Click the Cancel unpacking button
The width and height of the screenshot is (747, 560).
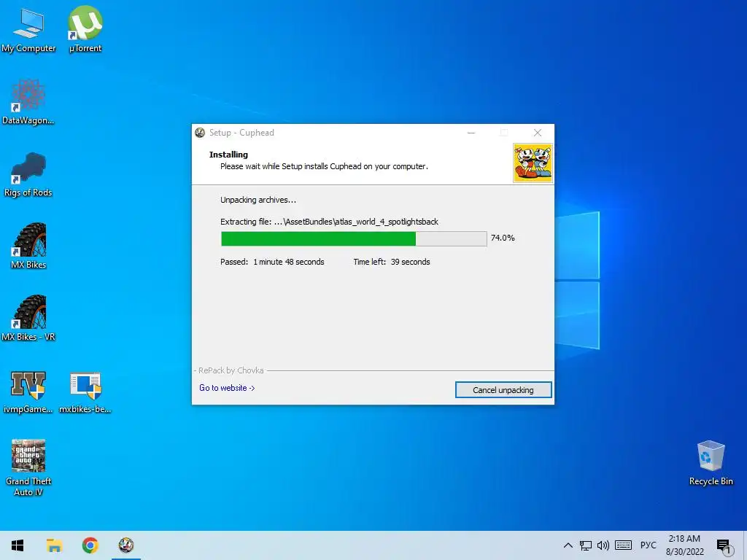[x=503, y=390]
